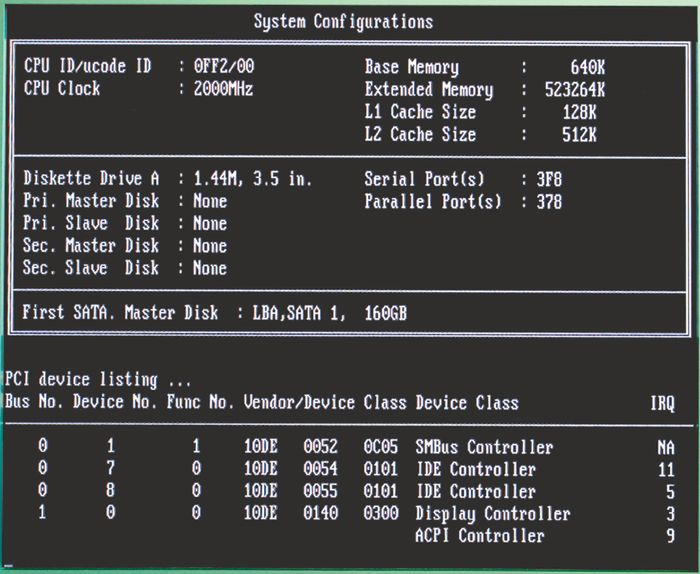Click device ID 0140
Image resolution: width=700 pixels, height=574 pixels.
pyautogui.click(x=321, y=513)
